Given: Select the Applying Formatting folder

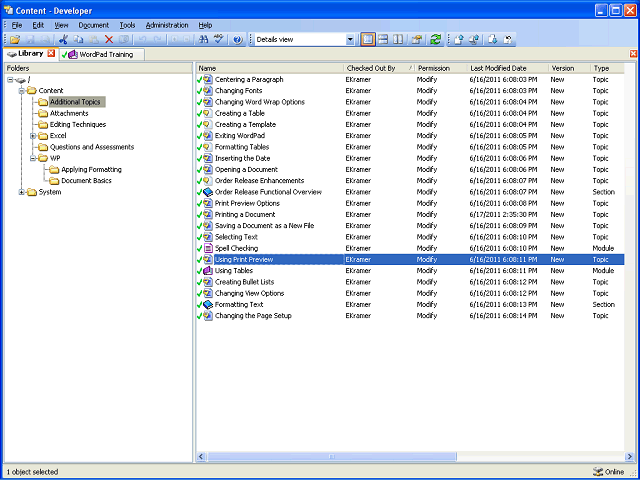Looking at the screenshot, I should tap(91, 169).
